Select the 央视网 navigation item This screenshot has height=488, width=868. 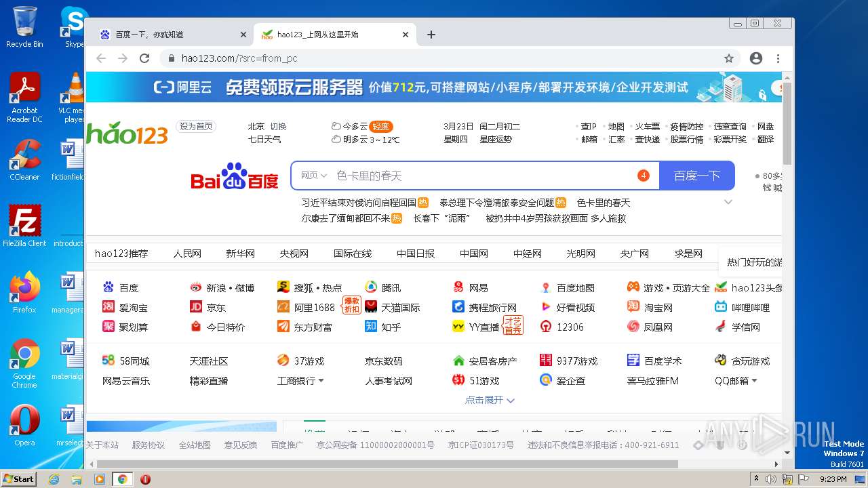click(x=294, y=253)
